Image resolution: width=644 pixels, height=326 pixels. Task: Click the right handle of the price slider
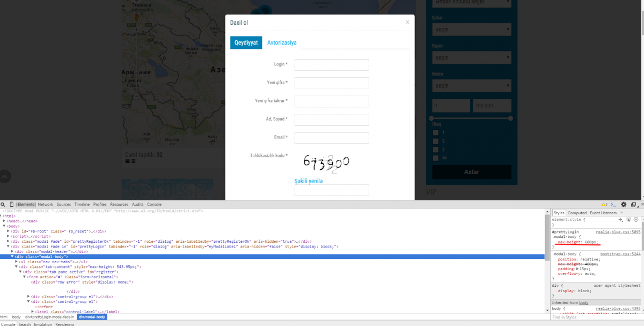click(x=510, y=118)
